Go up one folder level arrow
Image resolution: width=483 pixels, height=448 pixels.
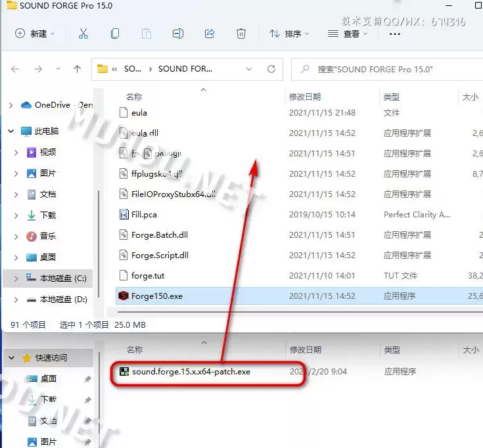tap(78, 69)
